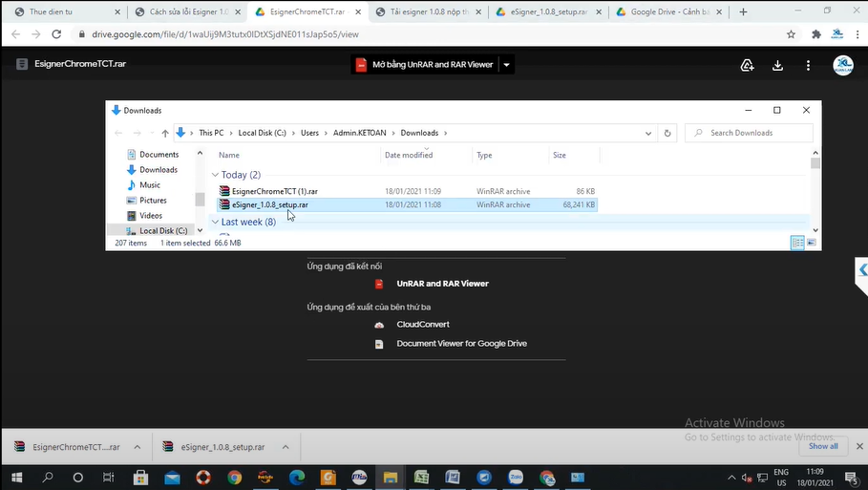Click Admin.KETOAN in the breadcrumb path
Viewport: 868px width, 490px height.
pos(360,133)
